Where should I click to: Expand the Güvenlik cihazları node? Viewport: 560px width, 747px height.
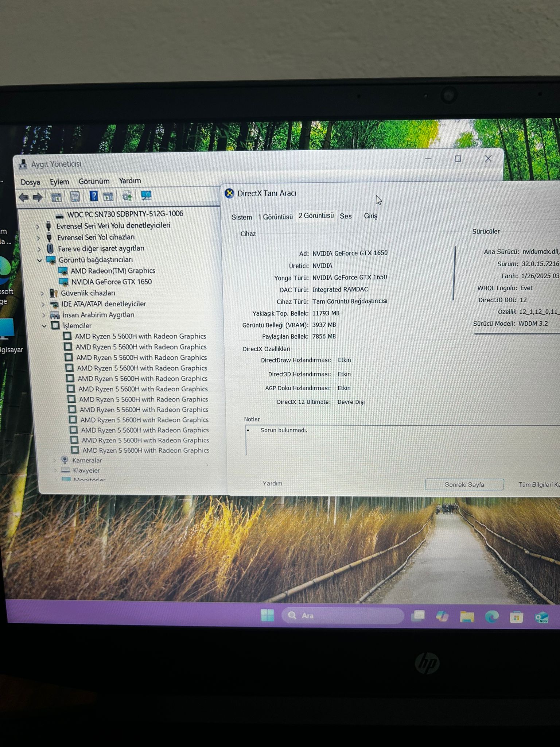tap(42, 293)
